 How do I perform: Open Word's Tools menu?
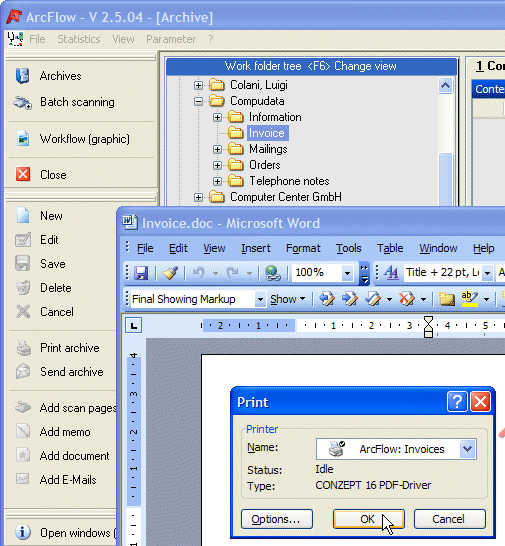[349, 248]
